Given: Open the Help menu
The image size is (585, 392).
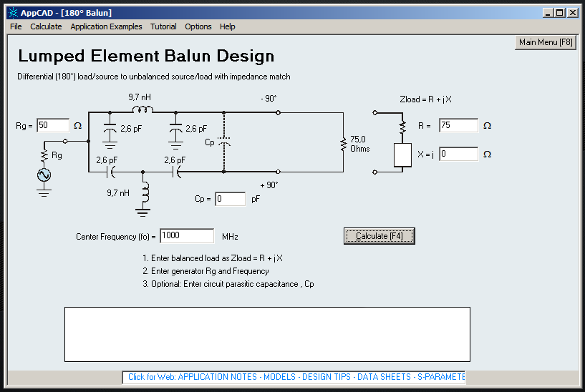Looking at the screenshot, I should [227, 26].
